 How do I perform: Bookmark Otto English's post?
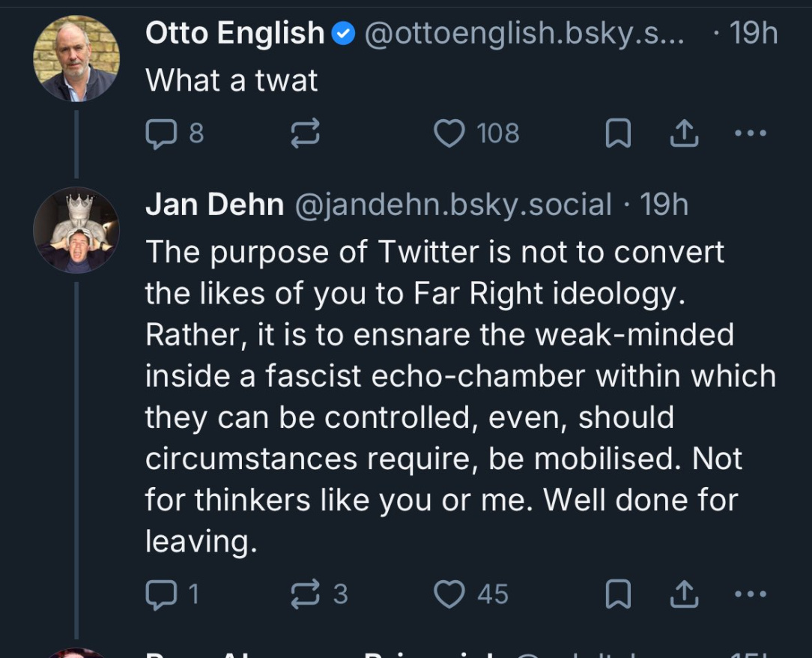pos(616,133)
